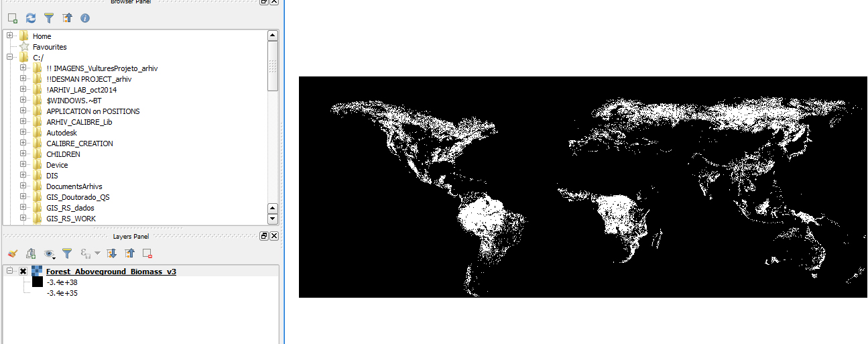Click browser tree scrollbar up arrow

(273, 36)
